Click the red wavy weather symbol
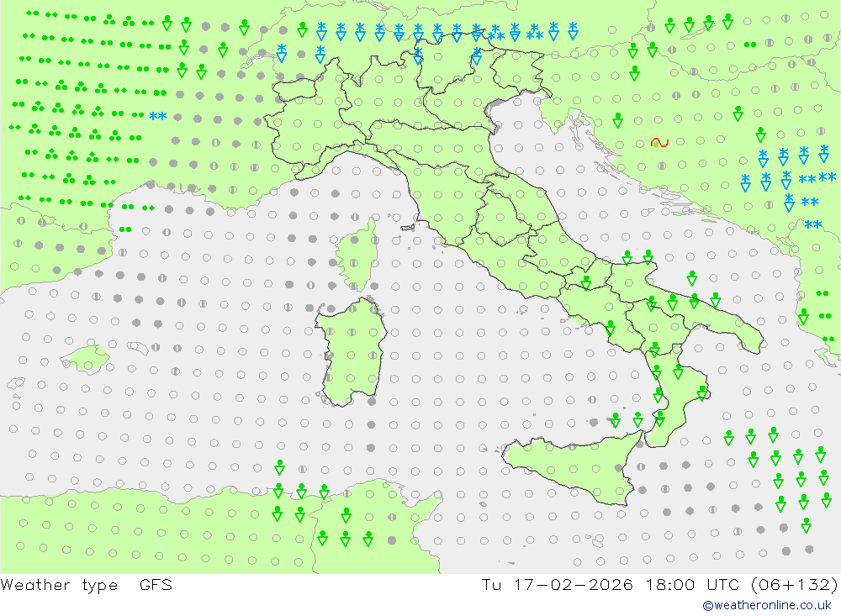Viewport: 841px width, 616px height. click(659, 143)
